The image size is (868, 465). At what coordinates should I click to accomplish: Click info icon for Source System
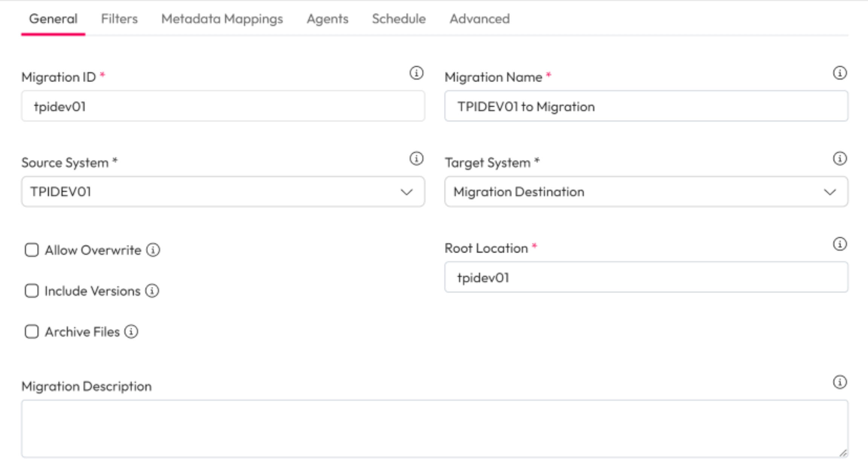click(416, 158)
